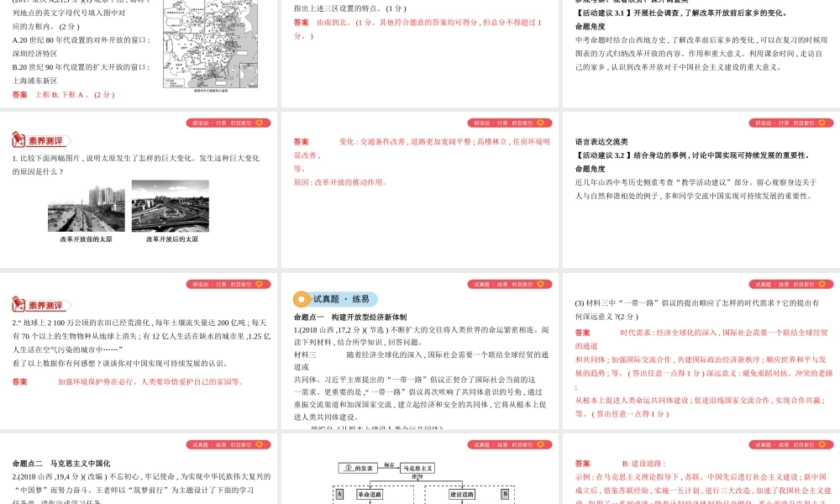Click the '命题角度' label under 活动建议 3.2

(591, 169)
